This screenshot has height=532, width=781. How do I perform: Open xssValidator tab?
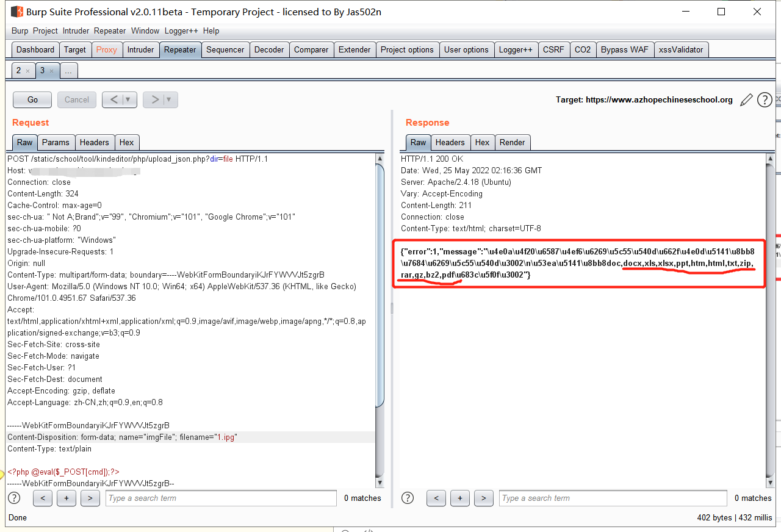tap(681, 50)
